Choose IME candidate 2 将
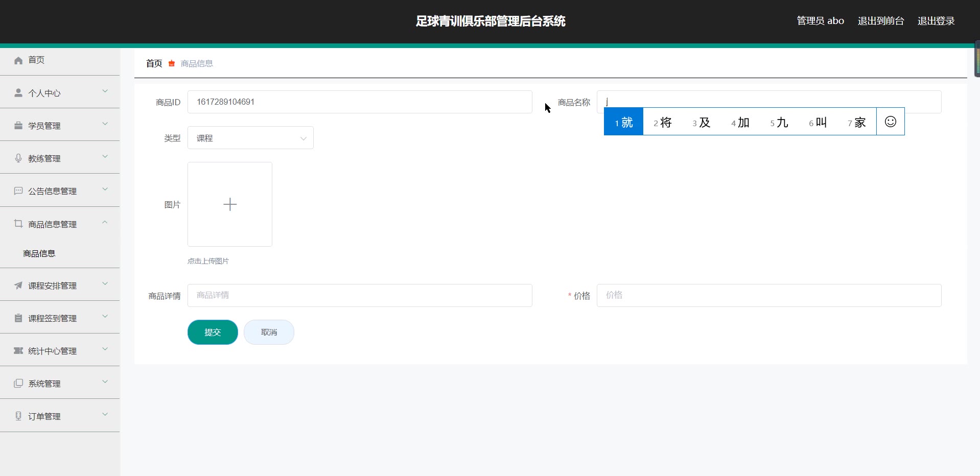980x476 pixels. [662, 122]
